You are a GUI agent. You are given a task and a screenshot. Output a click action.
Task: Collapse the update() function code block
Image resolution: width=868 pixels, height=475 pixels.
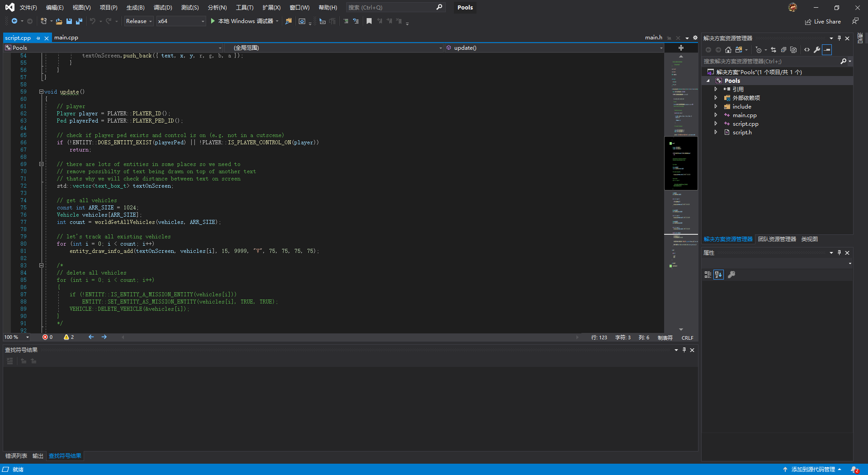[41, 92]
